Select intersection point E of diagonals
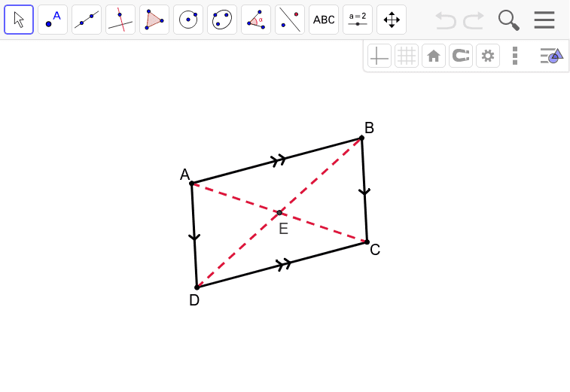This screenshot has width=570, height=392. [x=279, y=212]
